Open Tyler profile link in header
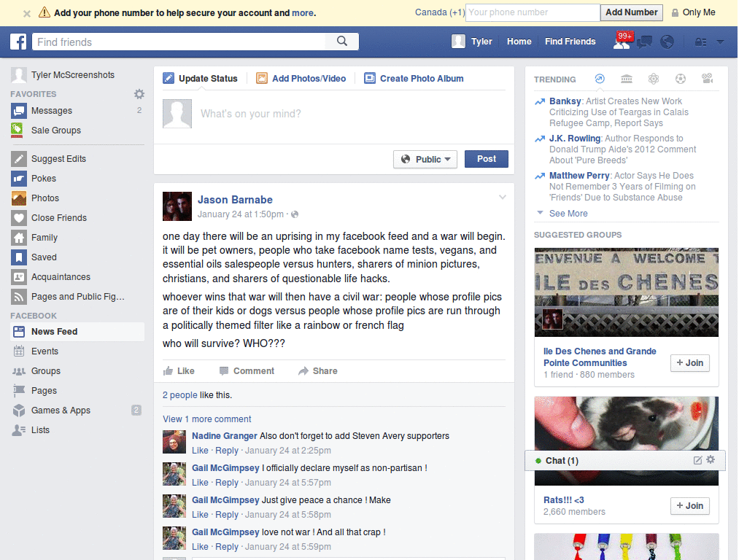The image size is (747, 560). click(472, 42)
